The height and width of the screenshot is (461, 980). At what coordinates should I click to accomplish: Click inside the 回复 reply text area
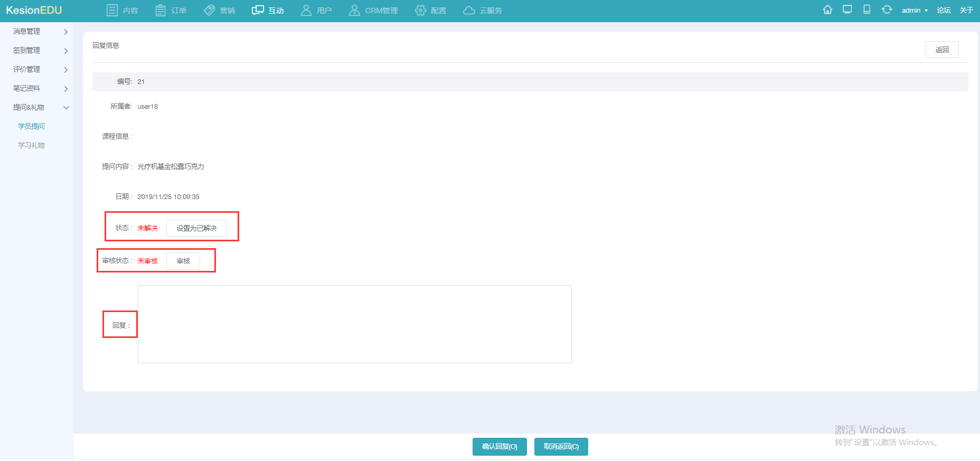(x=354, y=324)
